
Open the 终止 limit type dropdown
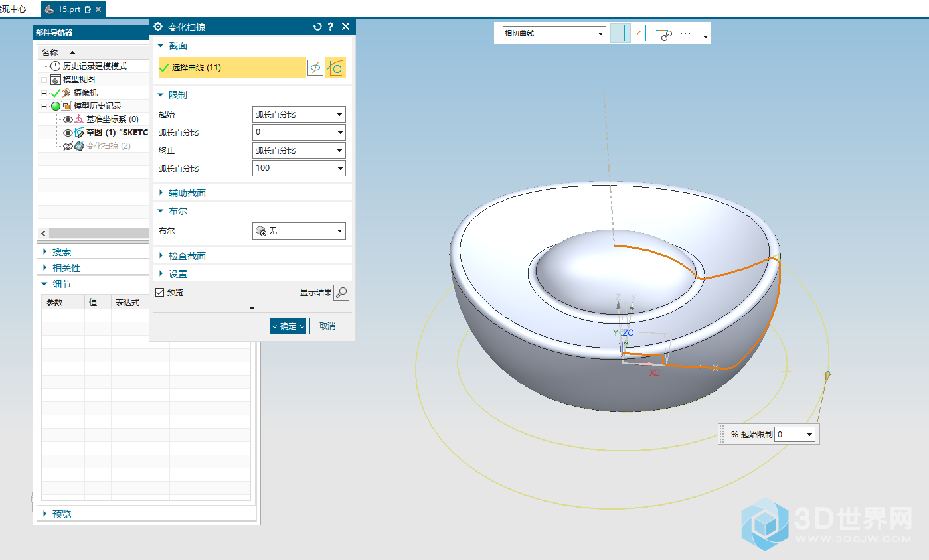pyautogui.click(x=299, y=151)
